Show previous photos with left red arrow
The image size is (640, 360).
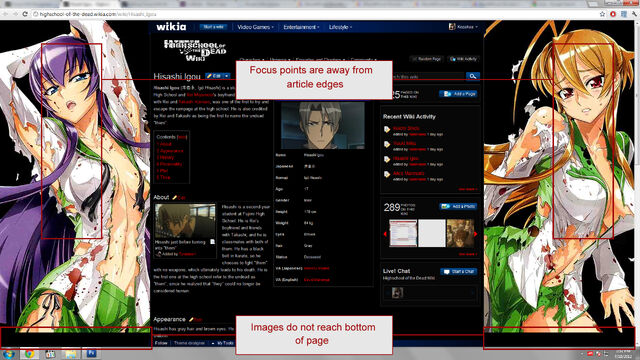385,233
